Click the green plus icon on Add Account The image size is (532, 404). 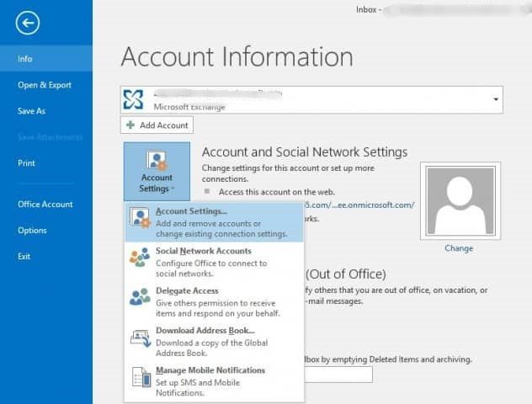point(130,125)
